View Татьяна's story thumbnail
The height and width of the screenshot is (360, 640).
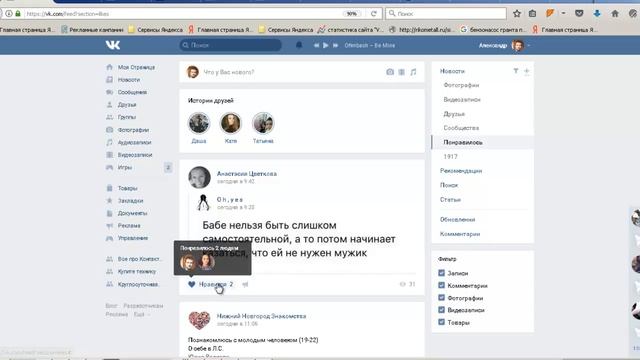263,123
